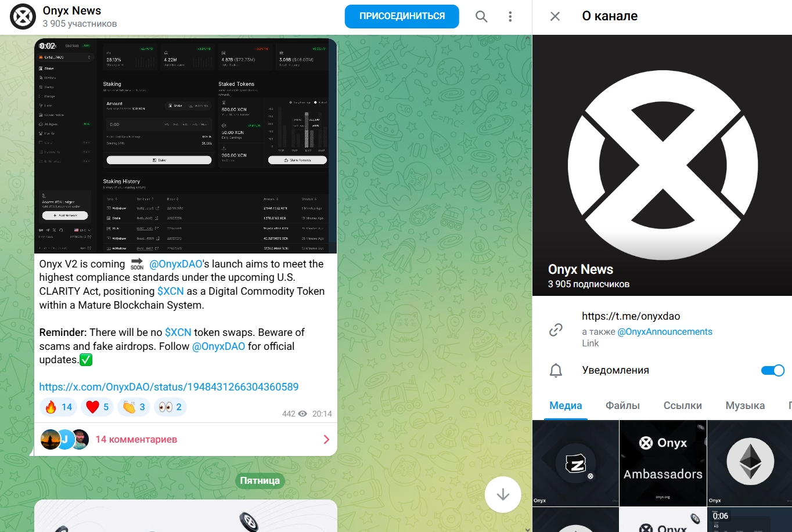The height and width of the screenshot is (532, 792).
Task: Open the Onyx Ambassadors media thumbnail
Action: click(x=663, y=463)
